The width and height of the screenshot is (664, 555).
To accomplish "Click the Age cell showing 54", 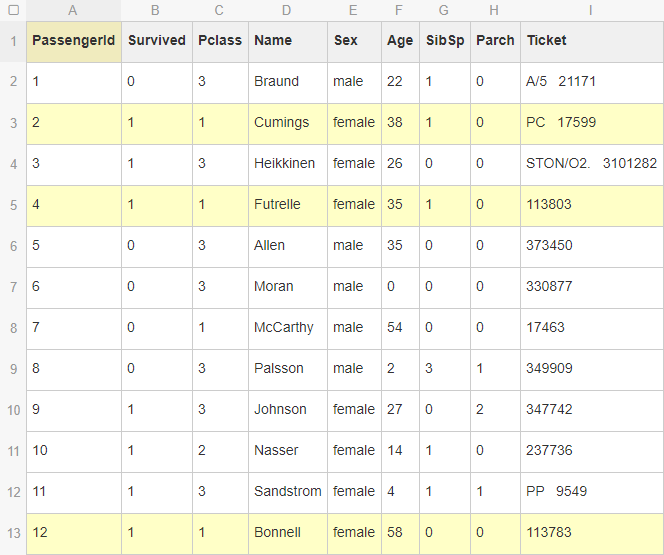I will tap(399, 328).
